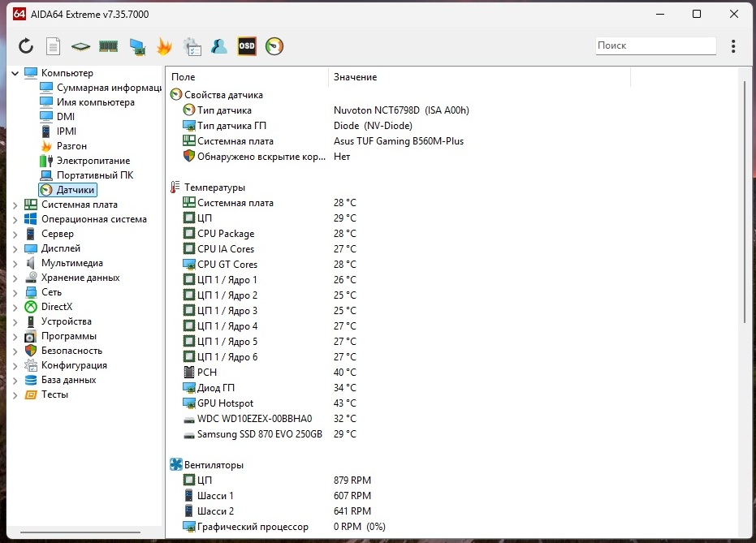Open the IPMI tree item
The width and height of the screenshot is (756, 543).
coord(58,131)
